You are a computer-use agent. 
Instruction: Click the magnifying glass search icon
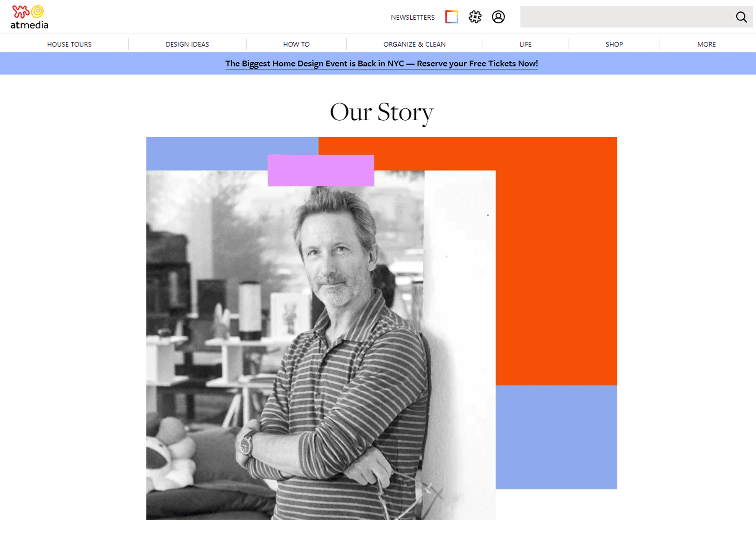(741, 17)
